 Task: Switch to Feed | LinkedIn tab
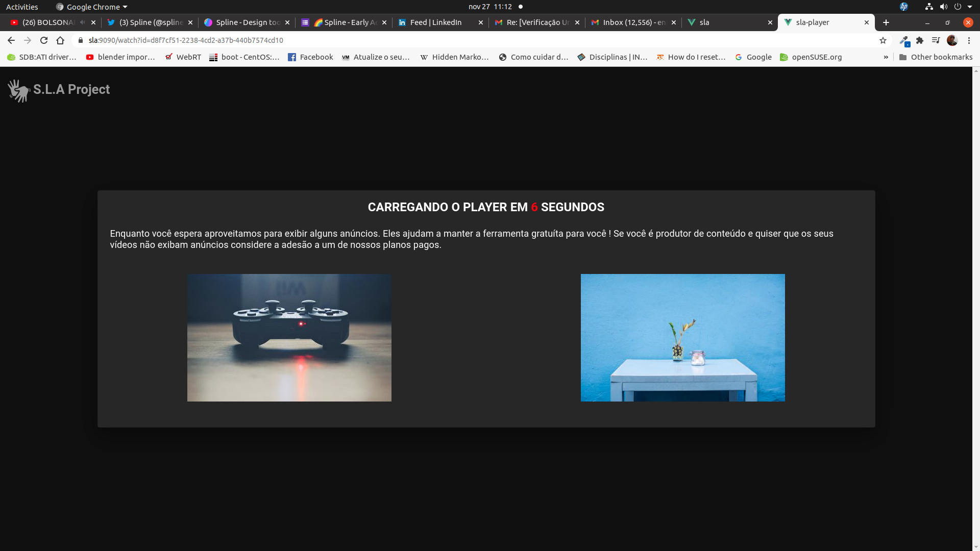435,22
